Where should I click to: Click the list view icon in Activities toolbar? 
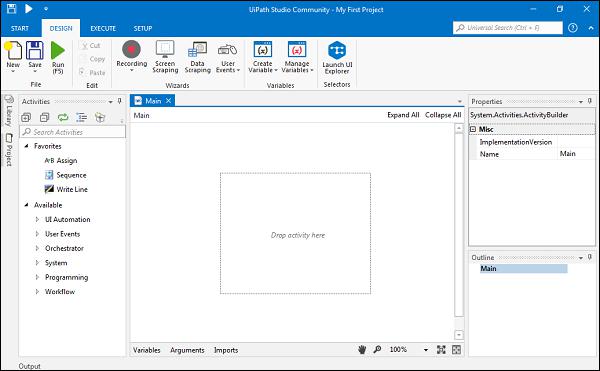(x=82, y=117)
